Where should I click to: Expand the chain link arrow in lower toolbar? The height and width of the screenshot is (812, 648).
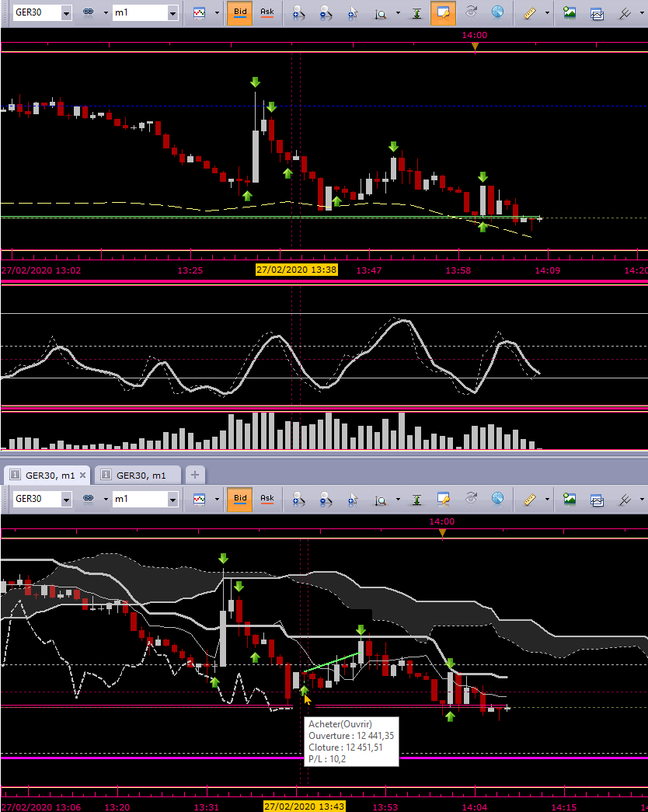pyautogui.click(x=105, y=499)
